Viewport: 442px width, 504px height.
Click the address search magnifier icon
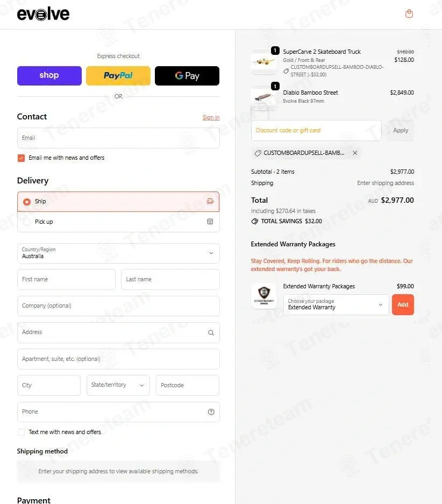(x=211, y=332)
